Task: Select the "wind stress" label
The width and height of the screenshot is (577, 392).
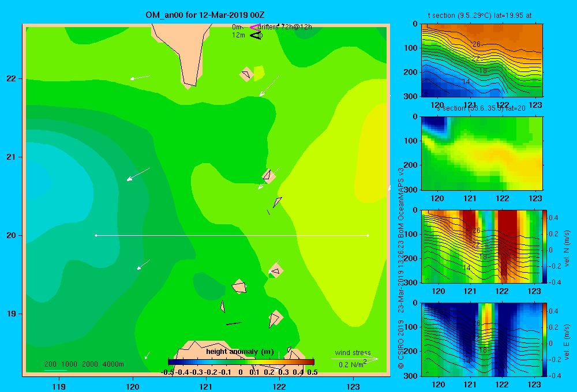Action: [353, 352]
